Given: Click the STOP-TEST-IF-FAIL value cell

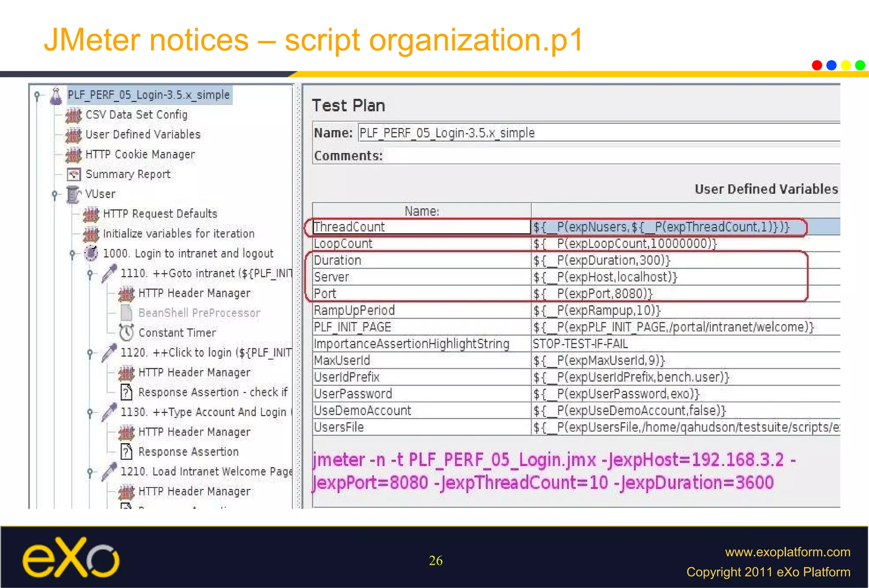Looking at the screenshot, I should tap(686, 344).
